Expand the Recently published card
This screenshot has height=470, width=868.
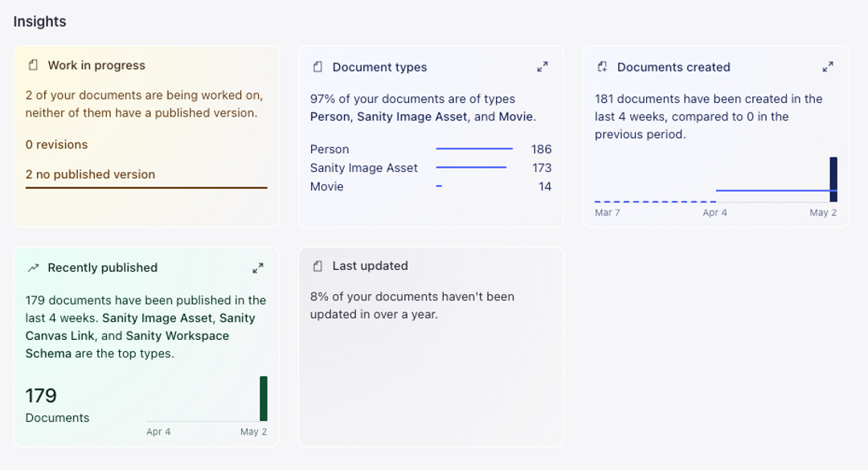pyautogui.click(x=258, y=268)
